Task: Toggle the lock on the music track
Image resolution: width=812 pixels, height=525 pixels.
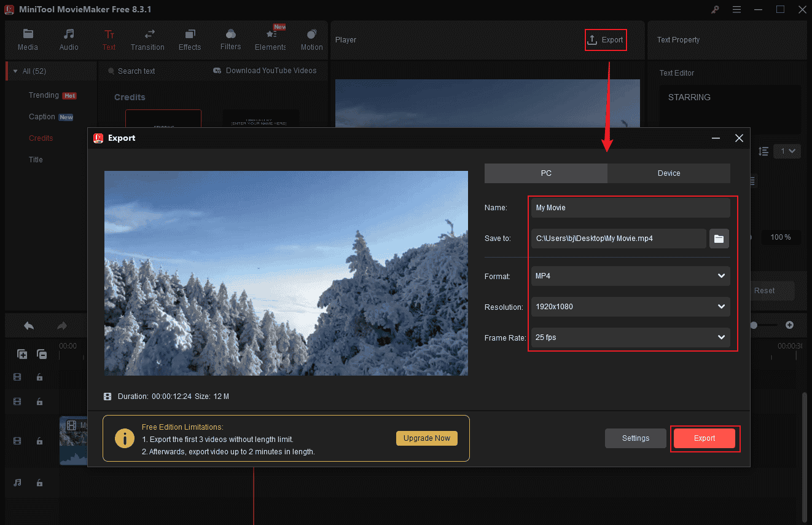Action: coord(40,483)
